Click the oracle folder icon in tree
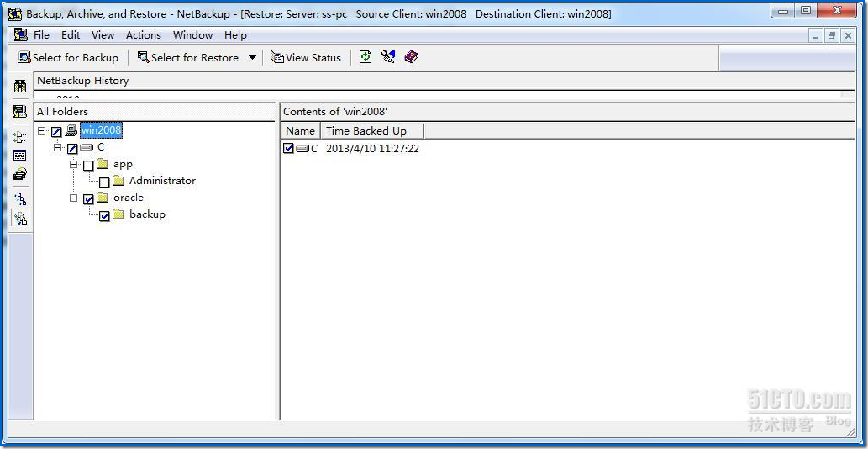 pos(103,197)
